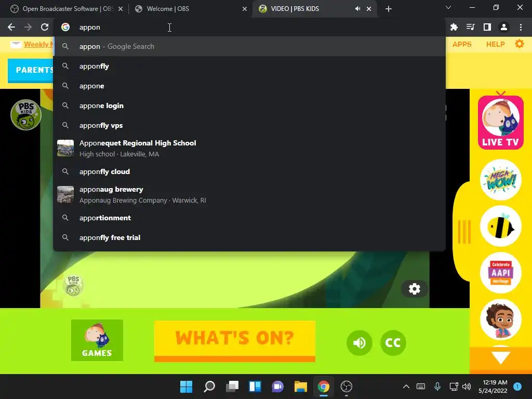Click the WHAT'S ON? button
532x399 pixels.
click(x=235, y=341)
